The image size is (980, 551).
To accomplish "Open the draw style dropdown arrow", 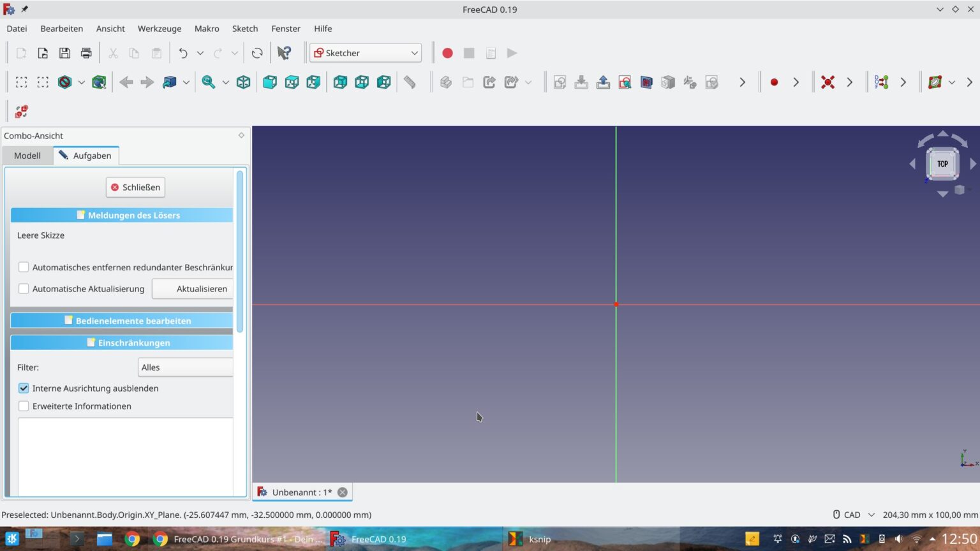I will pos(81,82).
